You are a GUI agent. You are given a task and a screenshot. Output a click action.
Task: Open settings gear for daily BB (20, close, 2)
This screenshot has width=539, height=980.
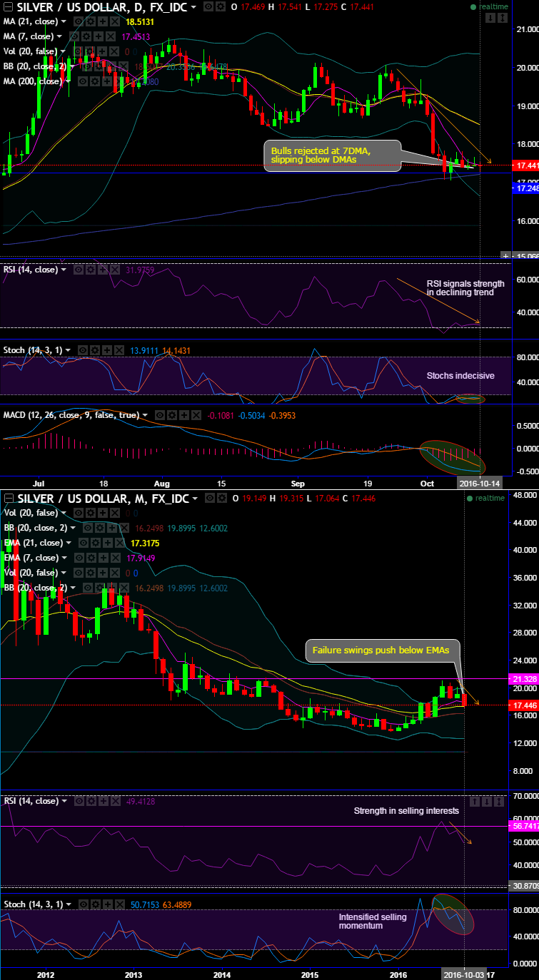pyautogui.click(x=99, y=66)
